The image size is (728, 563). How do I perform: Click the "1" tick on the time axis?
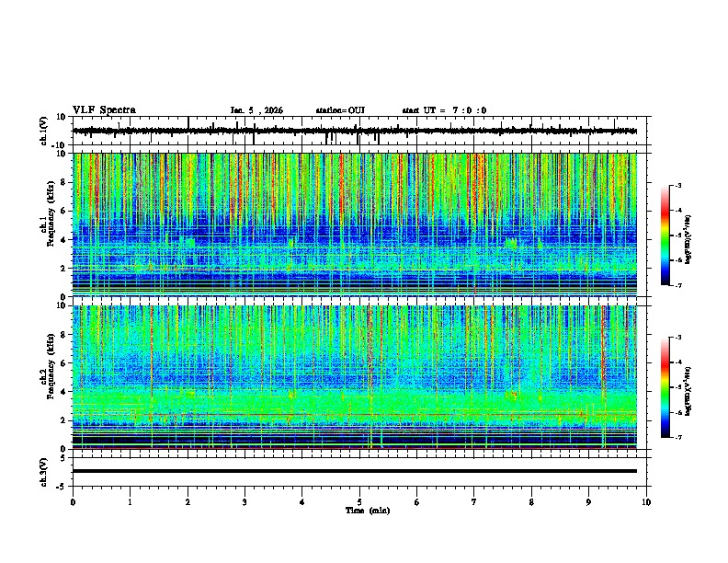pos(130,502)
